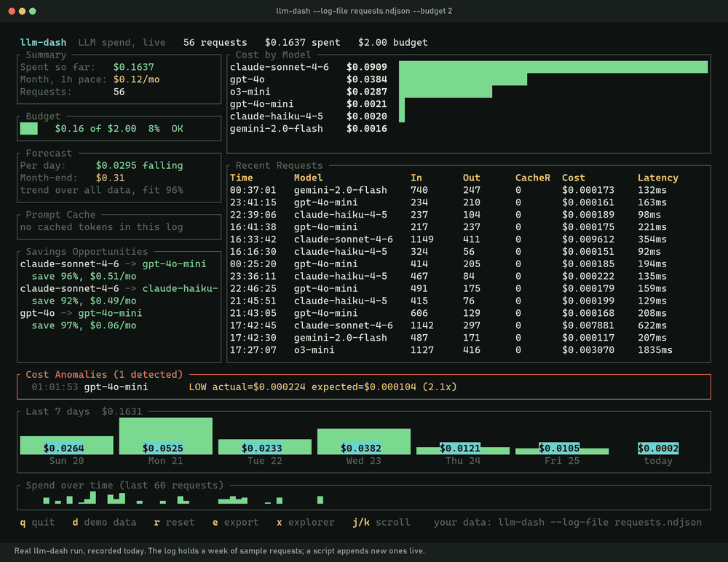Click the Cost Anomalies (1 detected) title
The image size is (728, 562).
click(x=104, y=374)
